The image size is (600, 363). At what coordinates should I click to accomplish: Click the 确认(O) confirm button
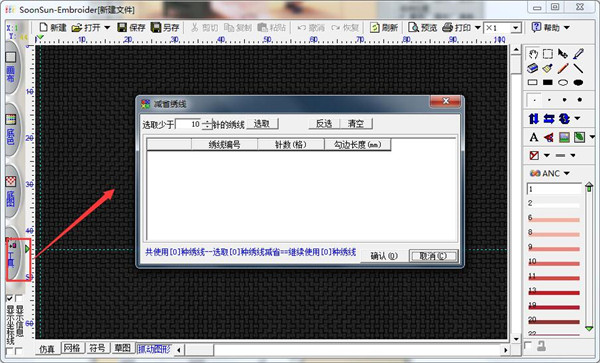click(384, 256)
